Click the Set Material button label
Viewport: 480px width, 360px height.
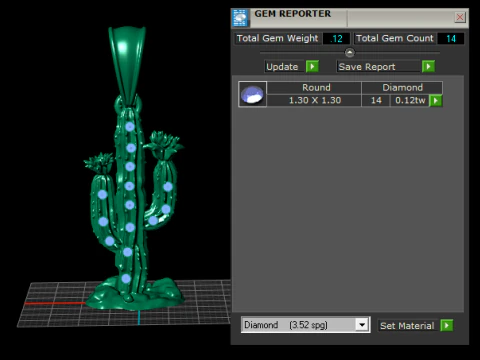[407, 325]
